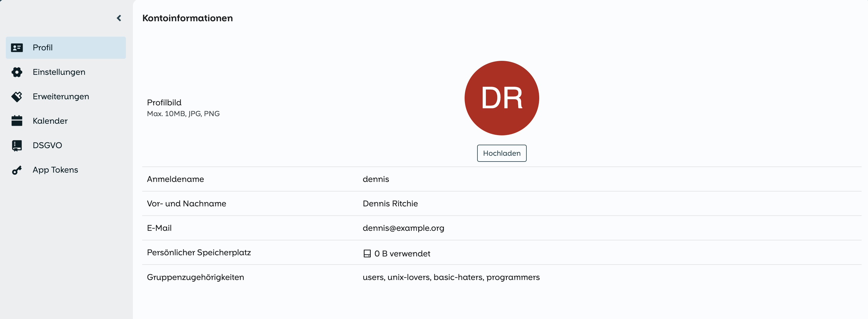This screenshot has width=868, height=319.
Task: Click the storage drive icon
Action: [367, 254]
